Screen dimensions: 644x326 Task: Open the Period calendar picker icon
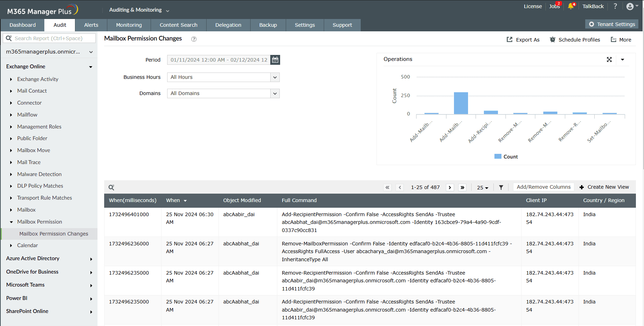coord(275,60)
